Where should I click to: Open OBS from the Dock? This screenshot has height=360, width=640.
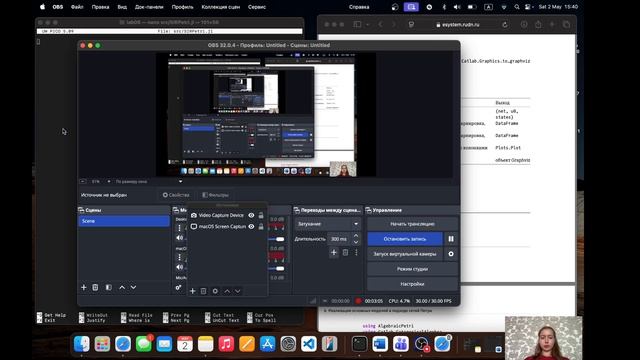click(421, 344)
